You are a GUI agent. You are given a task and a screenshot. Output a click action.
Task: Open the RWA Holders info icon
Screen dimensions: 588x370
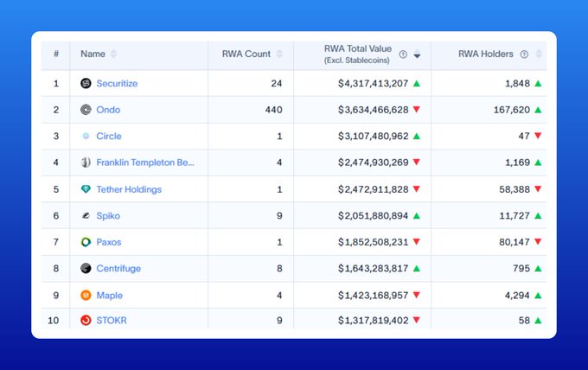[524, 54]
